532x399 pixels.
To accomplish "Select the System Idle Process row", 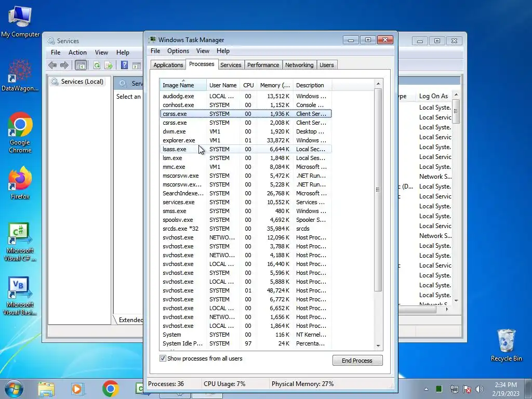I will (x=246, y=343).
